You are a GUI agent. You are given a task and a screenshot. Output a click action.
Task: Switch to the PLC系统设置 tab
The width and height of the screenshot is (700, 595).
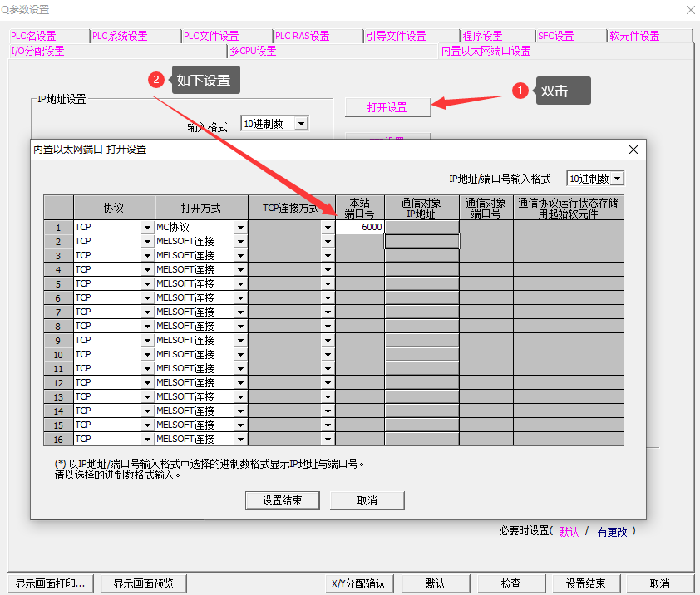(120, 36)
